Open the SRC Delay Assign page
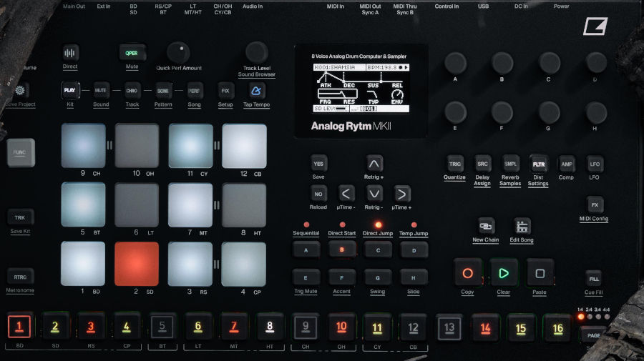The height and width of the screenshot is (361, 644). [482, 164]
